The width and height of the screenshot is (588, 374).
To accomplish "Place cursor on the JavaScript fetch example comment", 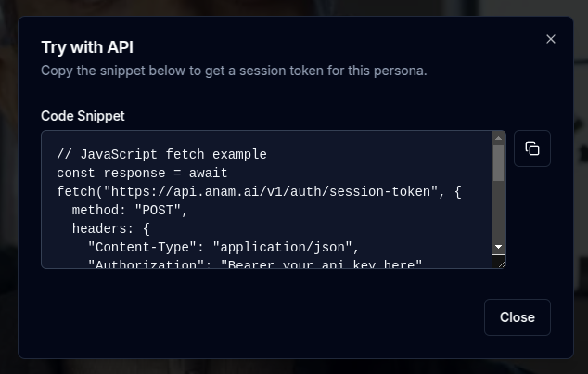I will click(x=161, y=155).
